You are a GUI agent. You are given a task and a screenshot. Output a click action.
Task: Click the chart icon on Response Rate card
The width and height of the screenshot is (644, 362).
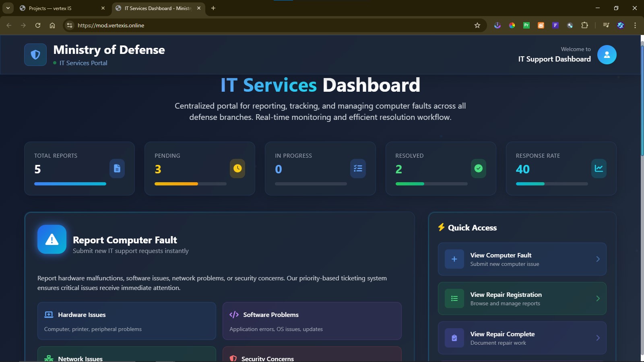599,169
